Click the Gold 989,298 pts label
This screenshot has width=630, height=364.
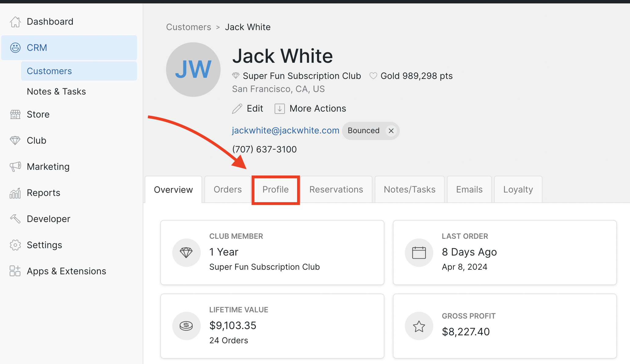click(x=416, y=76)
